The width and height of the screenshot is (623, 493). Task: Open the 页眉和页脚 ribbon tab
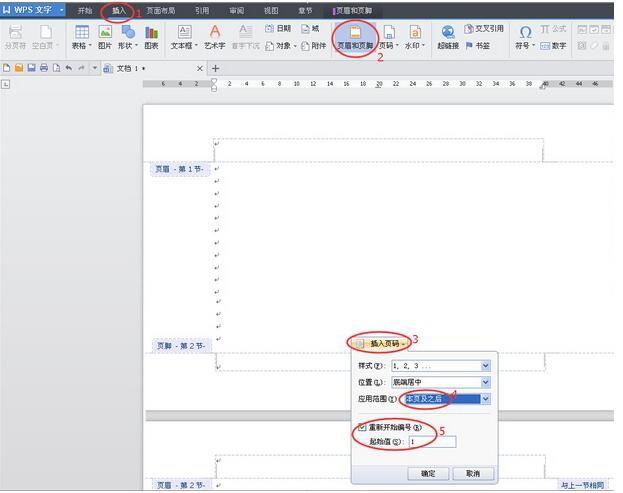[353, 11]
